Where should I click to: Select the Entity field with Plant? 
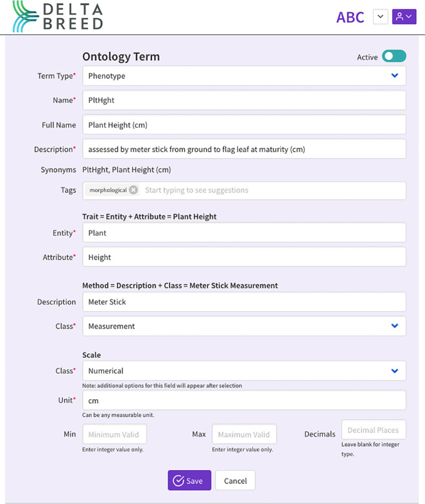point(244,233)
